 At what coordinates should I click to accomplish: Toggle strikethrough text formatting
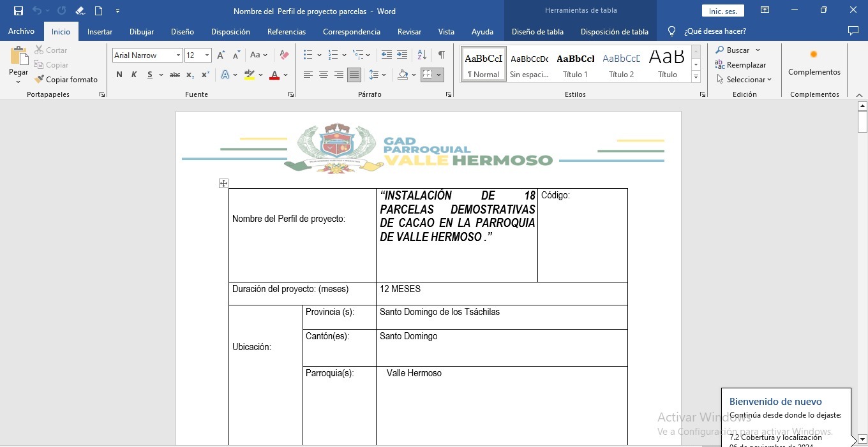[174, 75]
